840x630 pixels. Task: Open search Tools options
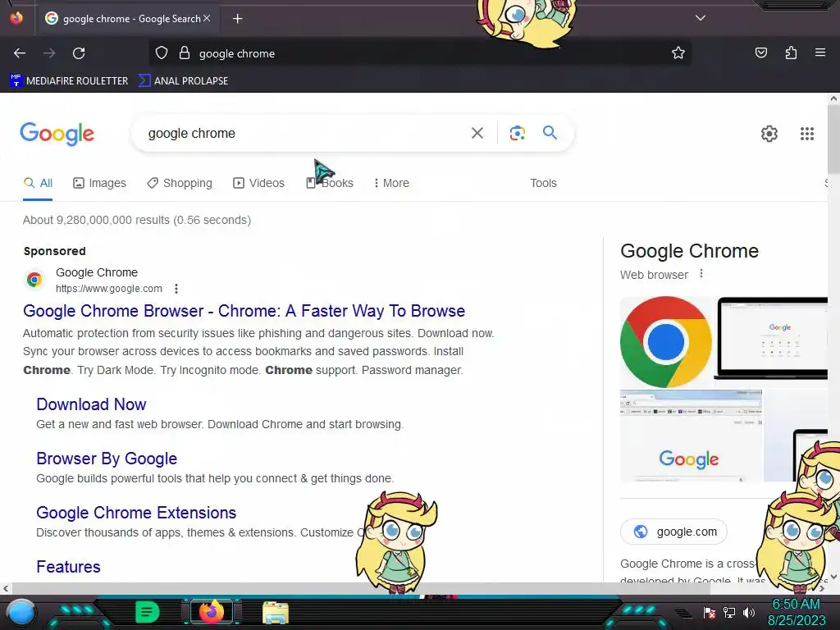pyautogui.click(x=543, y=183)
